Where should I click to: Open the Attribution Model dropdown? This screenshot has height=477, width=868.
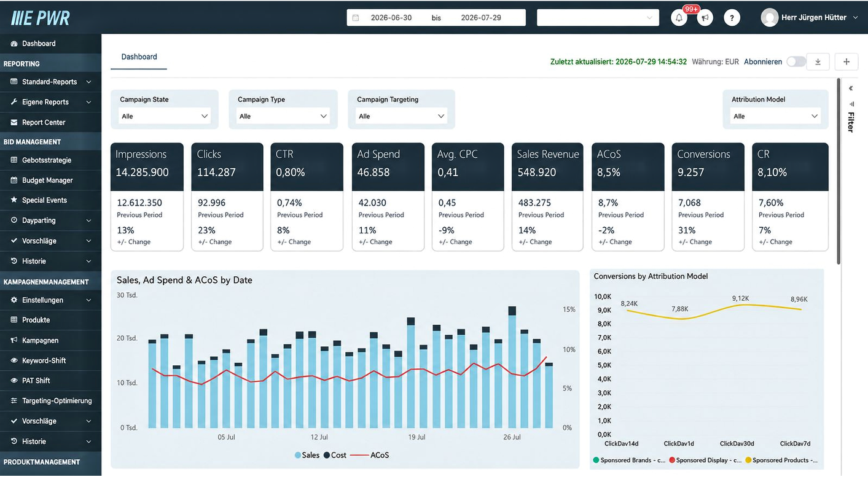pos(776,116)
